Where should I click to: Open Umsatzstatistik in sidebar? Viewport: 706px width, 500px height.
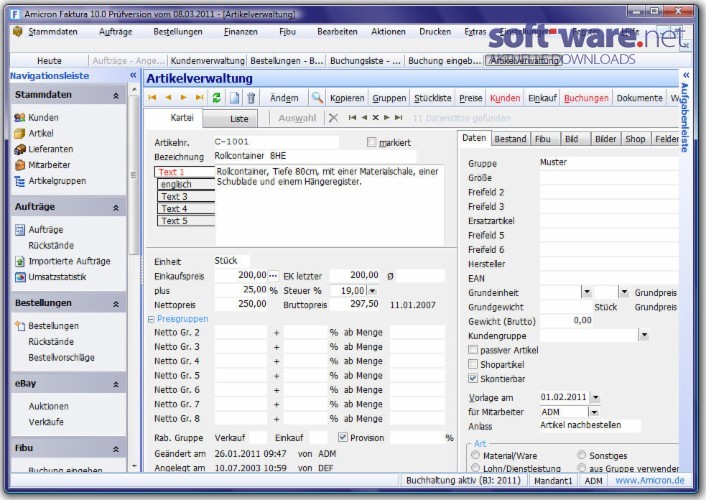pos(57,277)
